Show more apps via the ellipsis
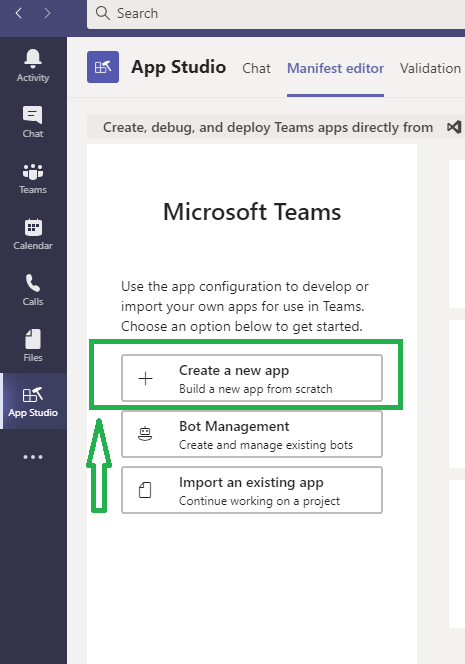465x664 pixels. coord(33,457)
